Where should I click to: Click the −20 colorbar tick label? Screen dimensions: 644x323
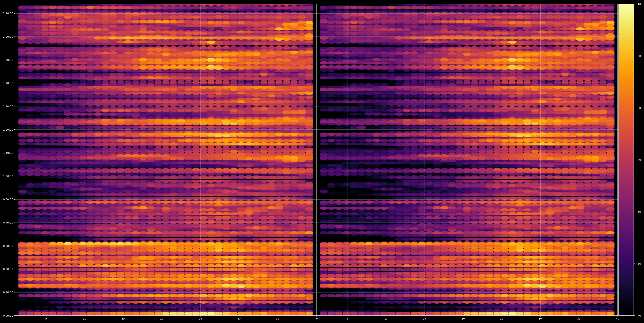point(638,56)
